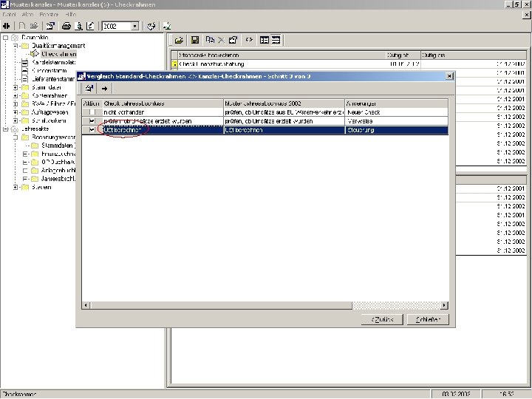This screenshot has height=399, width=532.
Task: Click the printer icon in main toolbar
Action: [x=66, y=26]
